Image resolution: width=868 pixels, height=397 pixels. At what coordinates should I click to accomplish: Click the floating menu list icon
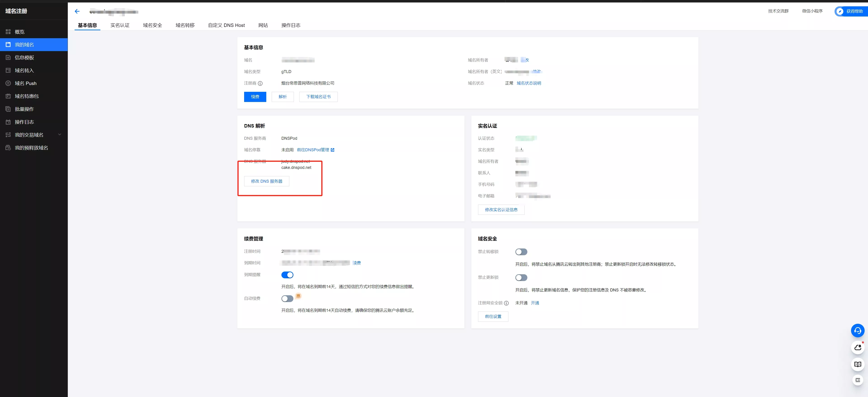858,380
